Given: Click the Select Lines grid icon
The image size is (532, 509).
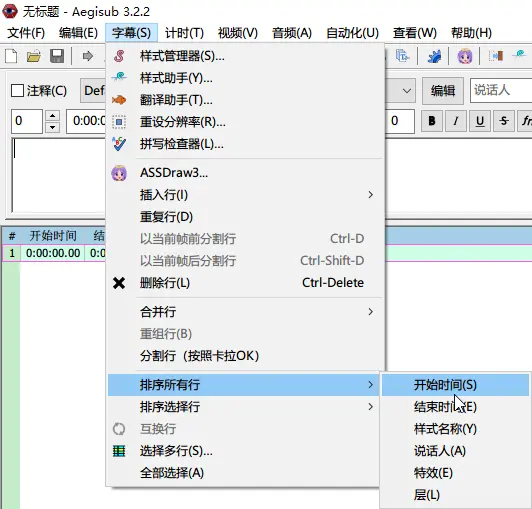Looking at the screenshot, I should 119,451.
